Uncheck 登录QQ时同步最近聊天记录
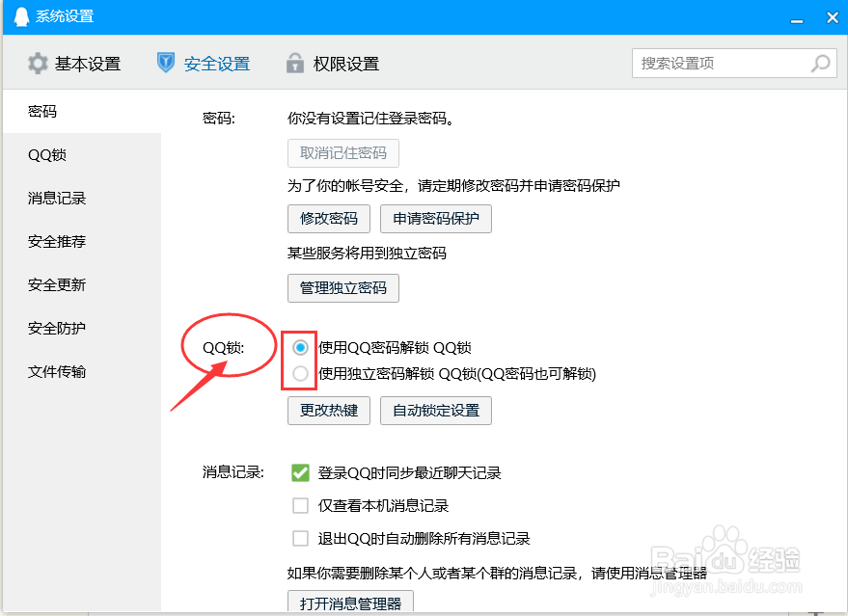Screen dimensions: 848x616 300,472
